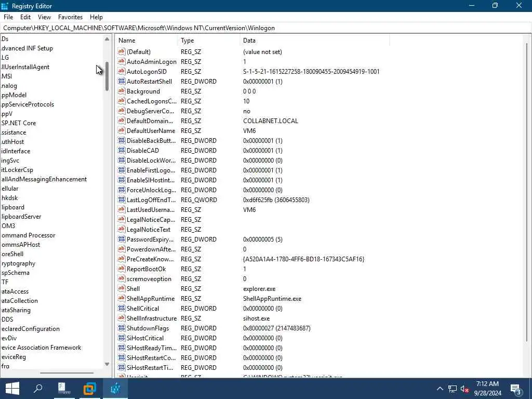532x399 pixels.
Task: Click tree scroll down arrow
Action: [x=107, y=364]
